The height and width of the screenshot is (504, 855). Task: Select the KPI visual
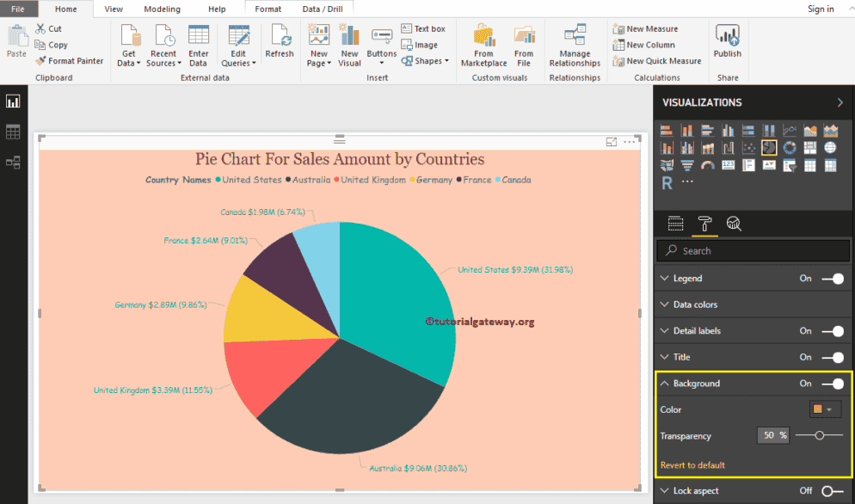[x=769, y=165]
